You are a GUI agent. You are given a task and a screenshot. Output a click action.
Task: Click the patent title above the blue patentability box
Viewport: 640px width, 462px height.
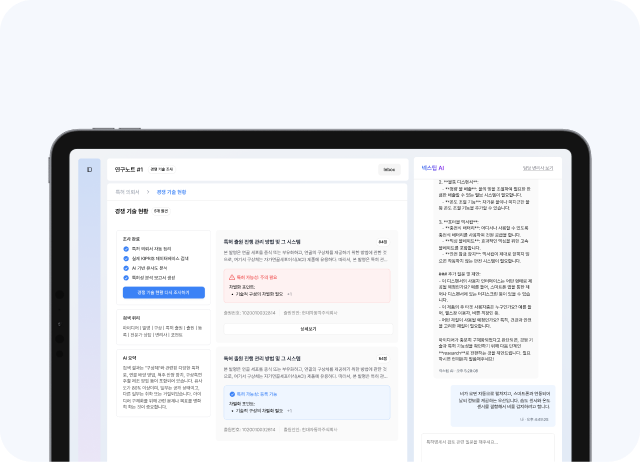click(262, 358)
